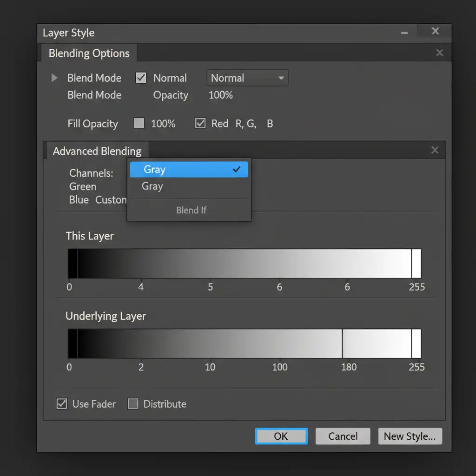Toggle the Fill Opacity checkbox
The height and width of the screenshot is (476, 476).
139,124
